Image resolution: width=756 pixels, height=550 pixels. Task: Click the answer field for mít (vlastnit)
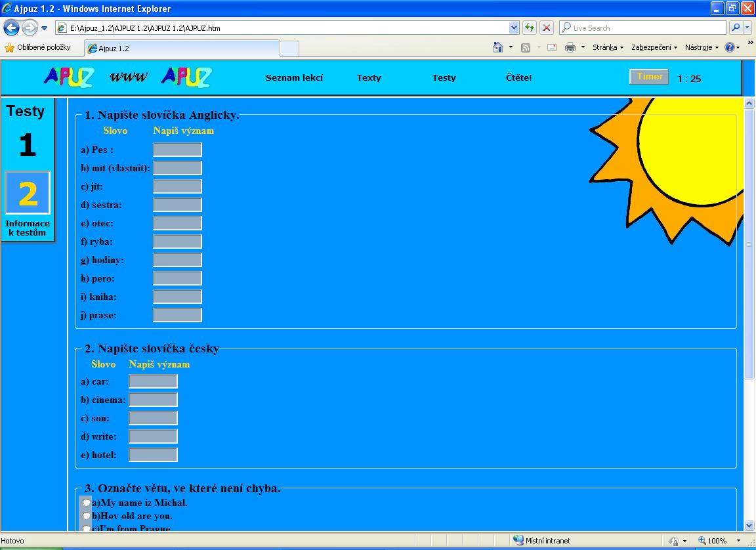coord(177,168)
